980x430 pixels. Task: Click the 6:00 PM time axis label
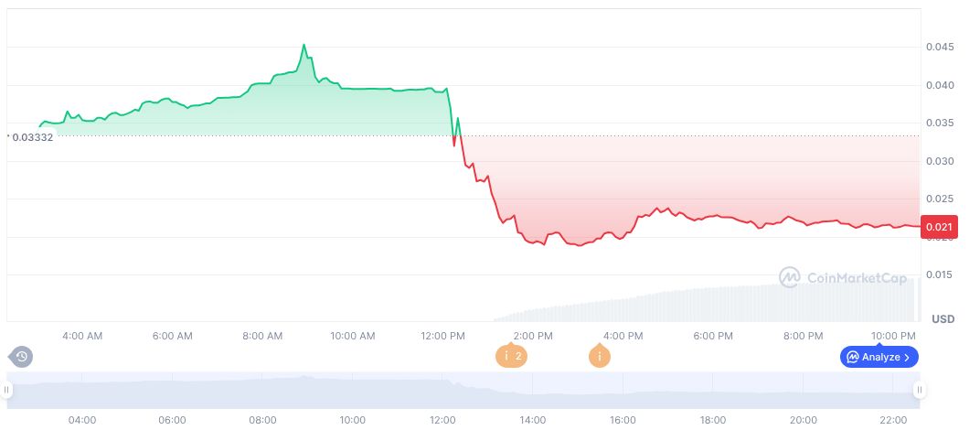click(713, 336)
